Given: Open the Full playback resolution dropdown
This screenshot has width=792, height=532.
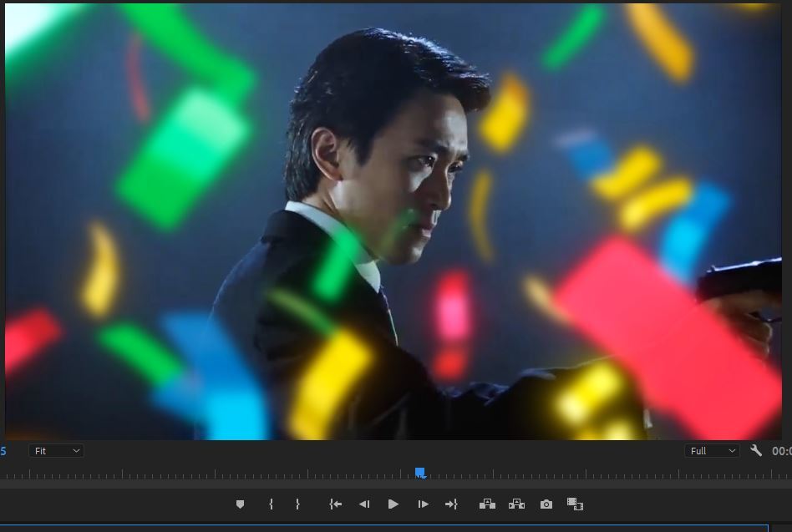Looking at the screenshot, I should [712, 451].
